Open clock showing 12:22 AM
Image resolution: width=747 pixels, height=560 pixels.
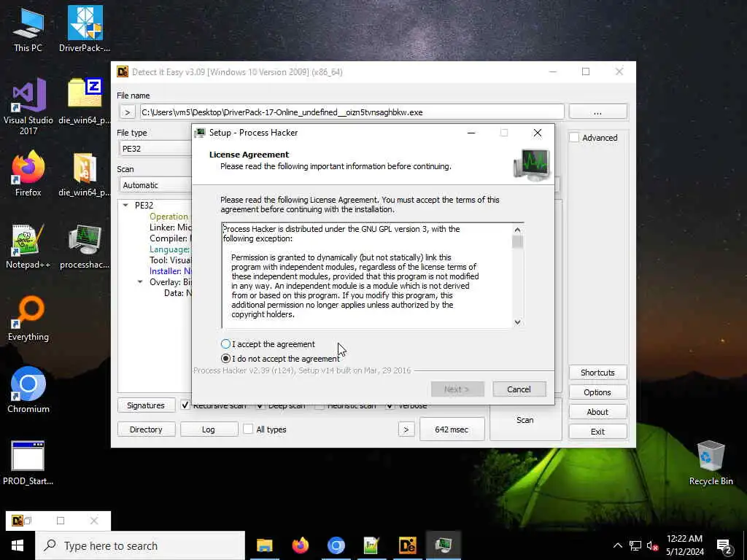[x=684, y=545]
